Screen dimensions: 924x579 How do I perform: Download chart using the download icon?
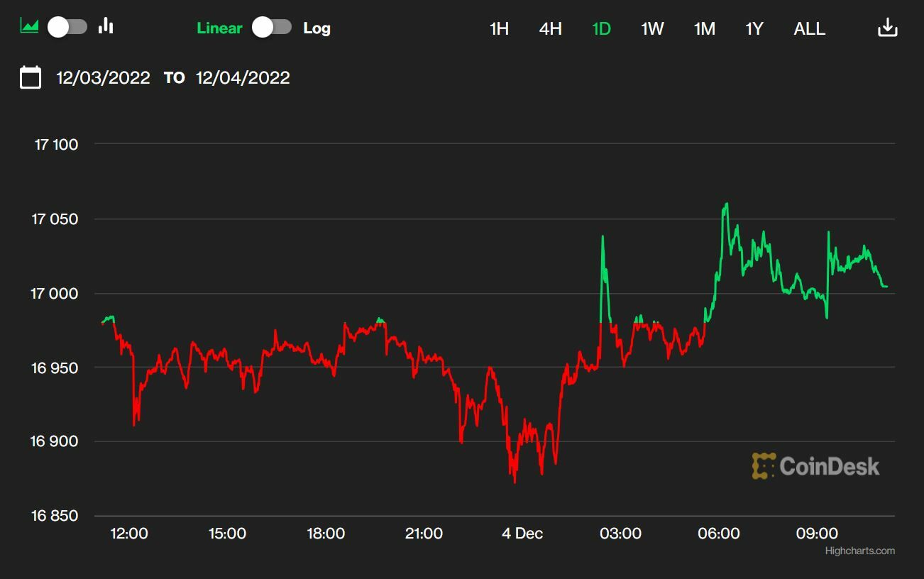click(x=888, y=28)
